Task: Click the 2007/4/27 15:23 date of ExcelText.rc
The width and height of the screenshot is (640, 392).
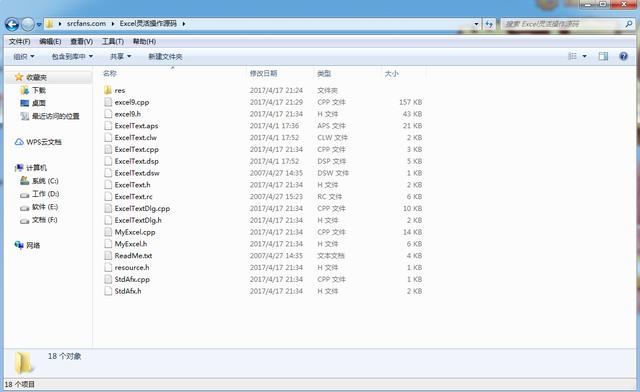Action: [x=276, y=197]
